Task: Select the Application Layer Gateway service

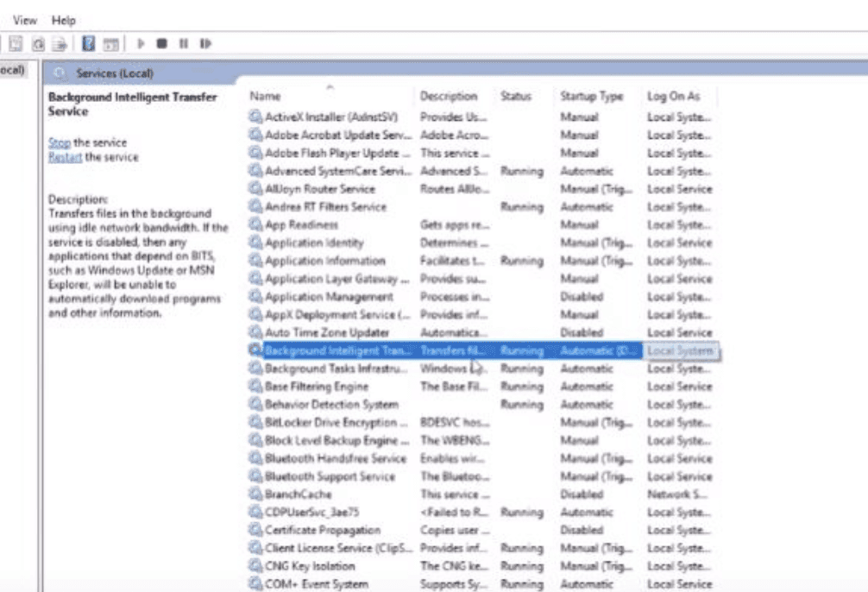Action: click(482, 279)
